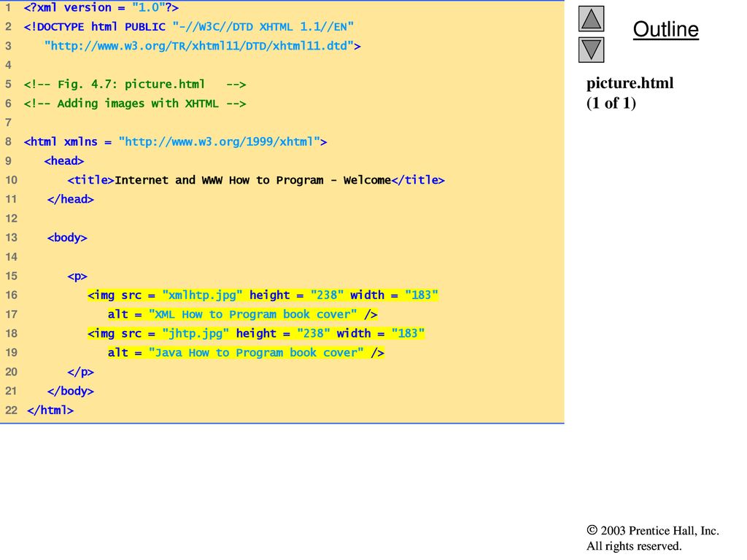Click the img src xmlhtp.jpg line
Screen dimensions: 747x560
pos(263,295)
